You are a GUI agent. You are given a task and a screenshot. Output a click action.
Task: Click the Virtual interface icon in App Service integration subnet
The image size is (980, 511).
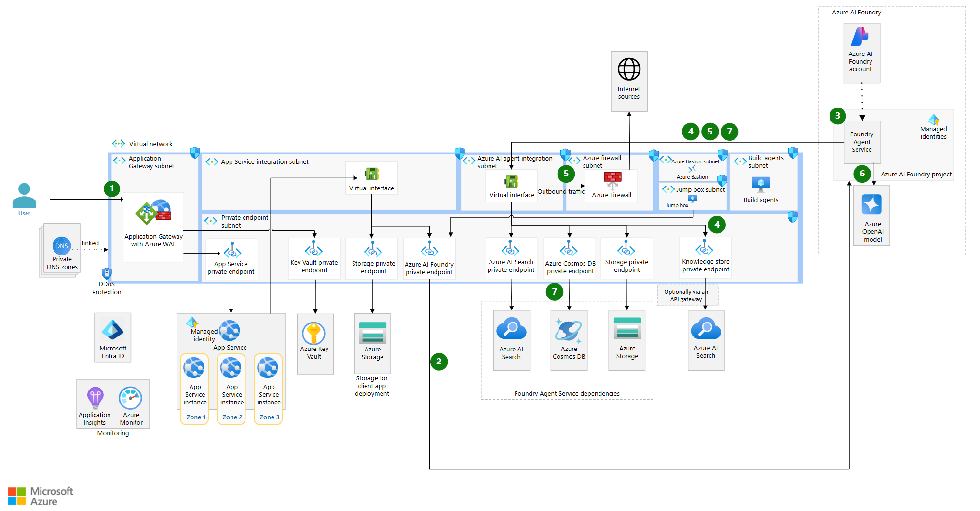(x=371, y=174)
